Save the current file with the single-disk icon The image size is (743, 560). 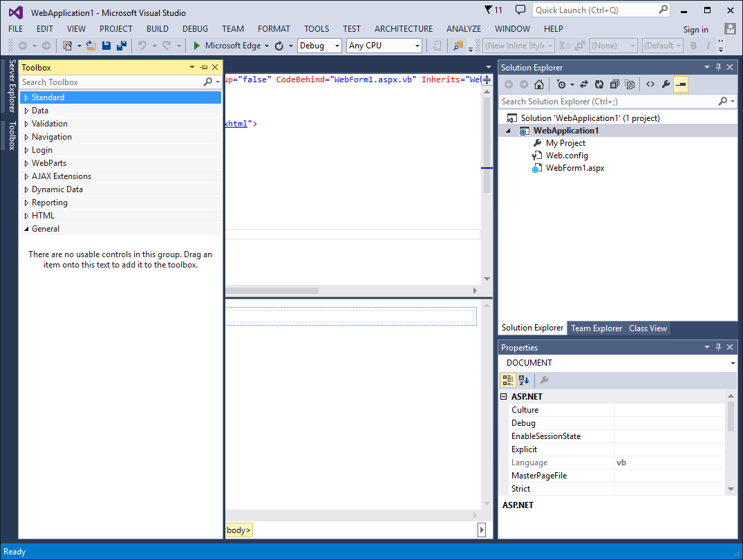coord(106,46)
